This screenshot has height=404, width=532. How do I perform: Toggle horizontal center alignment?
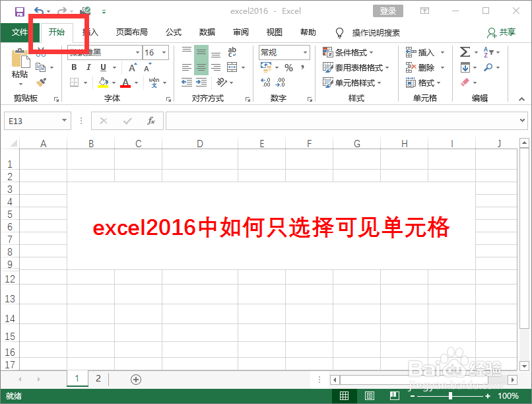(201, 67)
